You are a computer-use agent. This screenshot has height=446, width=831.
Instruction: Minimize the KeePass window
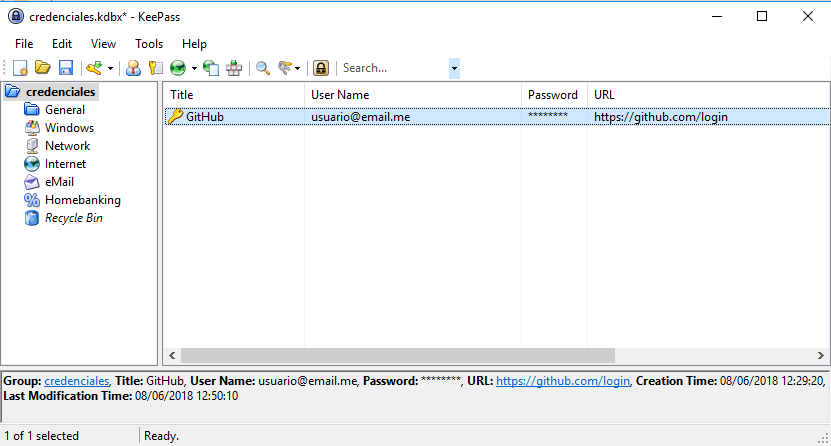pos(717,16)
